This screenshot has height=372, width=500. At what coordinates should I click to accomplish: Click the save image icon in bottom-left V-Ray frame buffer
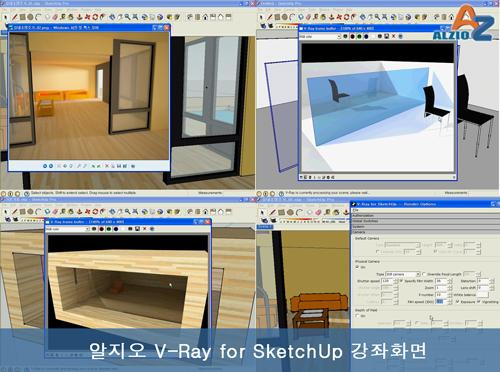137,229
